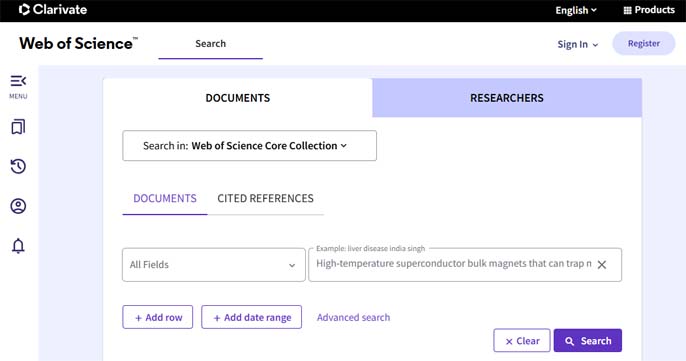The width and height of the screenshot is (686, 361).
Task: Click the Clarivate logo
Action: [x=53, y=10]
